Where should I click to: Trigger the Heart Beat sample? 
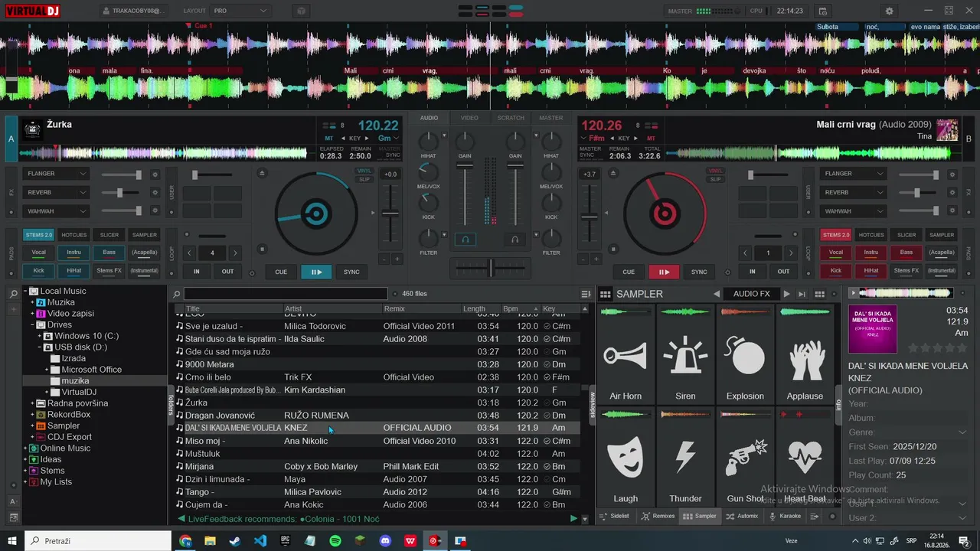tap(805, 458)
